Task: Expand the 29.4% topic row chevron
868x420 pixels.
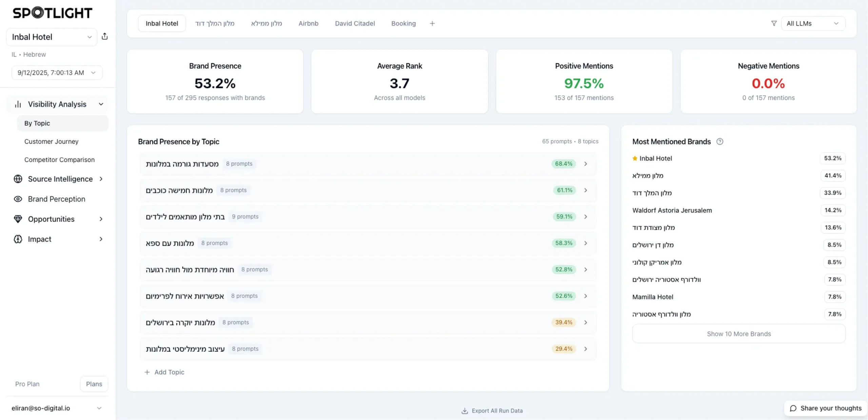Action: click(586, 349)
